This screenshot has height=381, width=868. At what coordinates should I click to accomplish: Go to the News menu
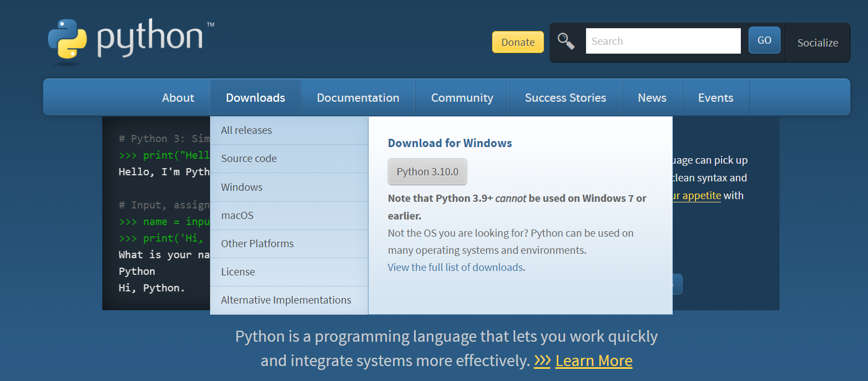652,98
